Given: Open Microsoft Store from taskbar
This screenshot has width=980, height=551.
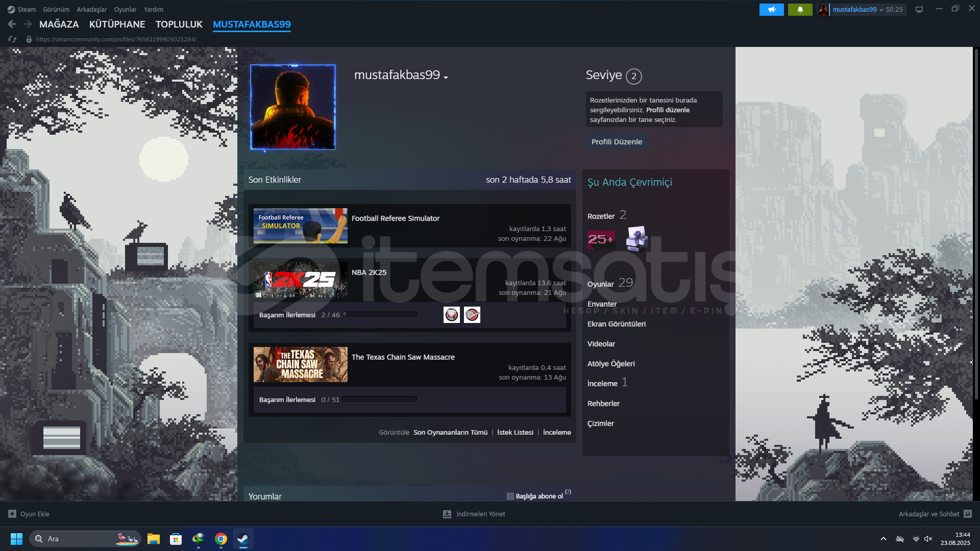Looking at the screenshot, I should point(176,539).
